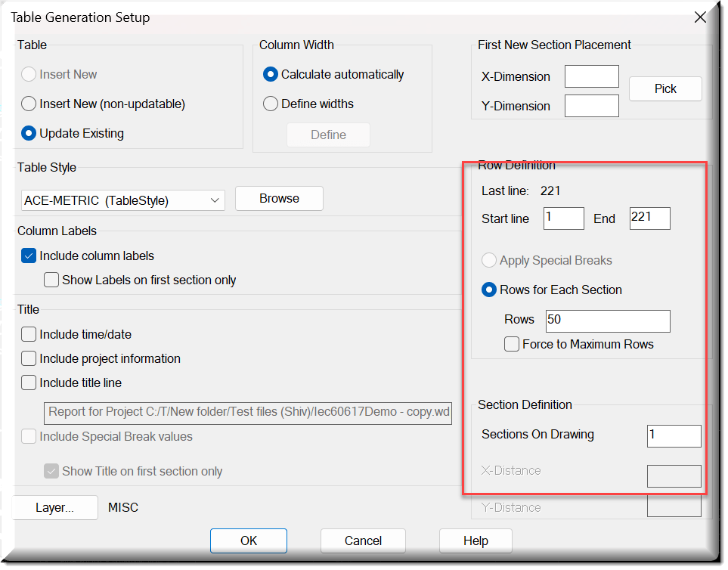Open the Layer settings dialog

click(x=54, y=507)
